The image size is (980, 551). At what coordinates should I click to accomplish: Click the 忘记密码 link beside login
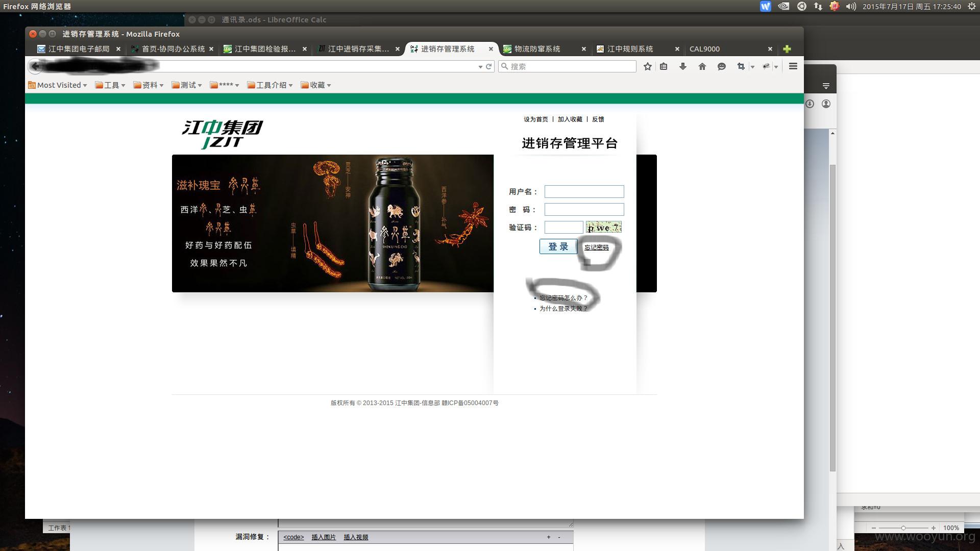597,247
